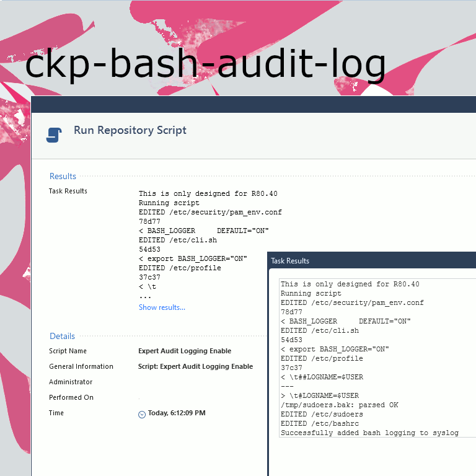Select the 'EDITED /etc/sudoers' line in popup
Image resolution: width=476 pixels, height=476 pixels.
(x=322, y=414)
